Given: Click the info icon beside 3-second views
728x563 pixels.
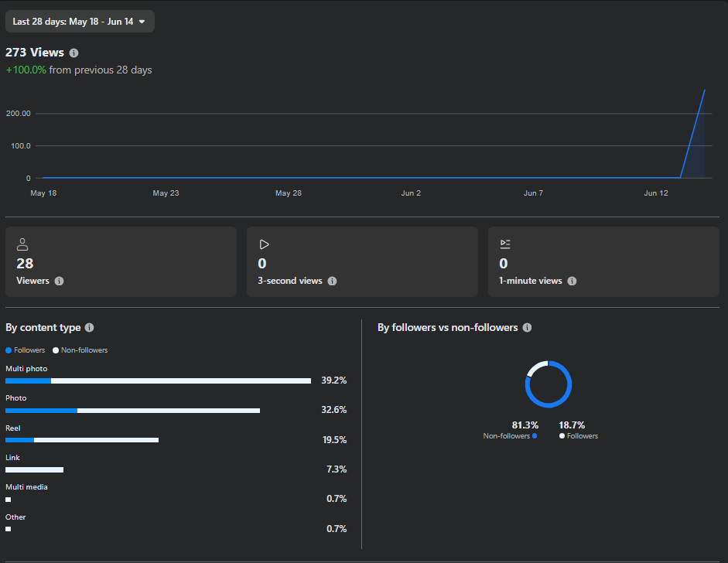Looking at the screenshot, I should [x=332, y=281].
